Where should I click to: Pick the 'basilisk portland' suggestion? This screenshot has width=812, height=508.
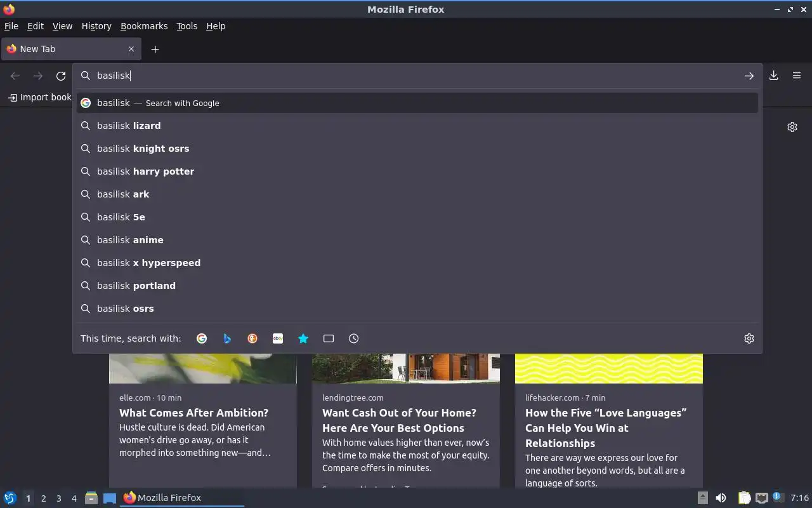pos(417,286)
